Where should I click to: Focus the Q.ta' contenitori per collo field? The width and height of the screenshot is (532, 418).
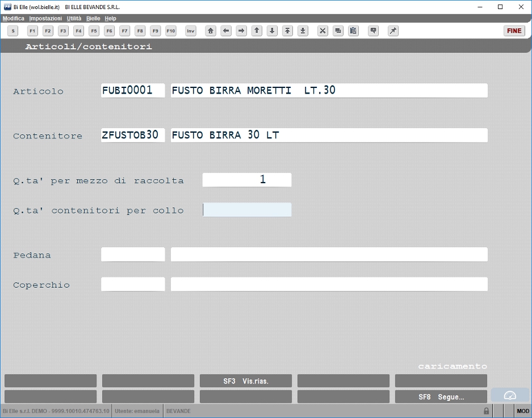247,210
